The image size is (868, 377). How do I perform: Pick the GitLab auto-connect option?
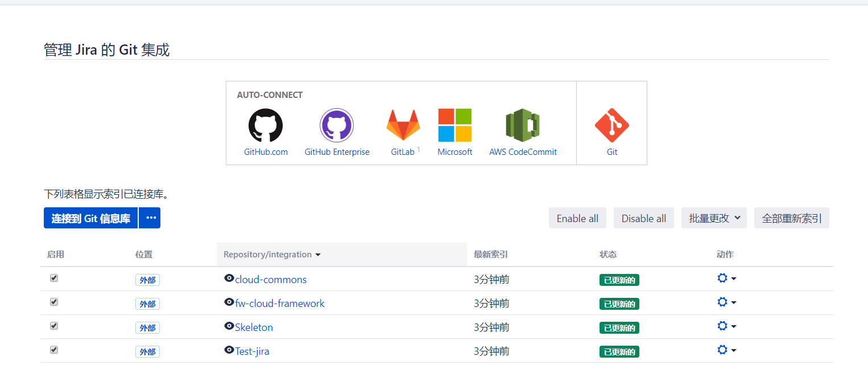point(403,124)
